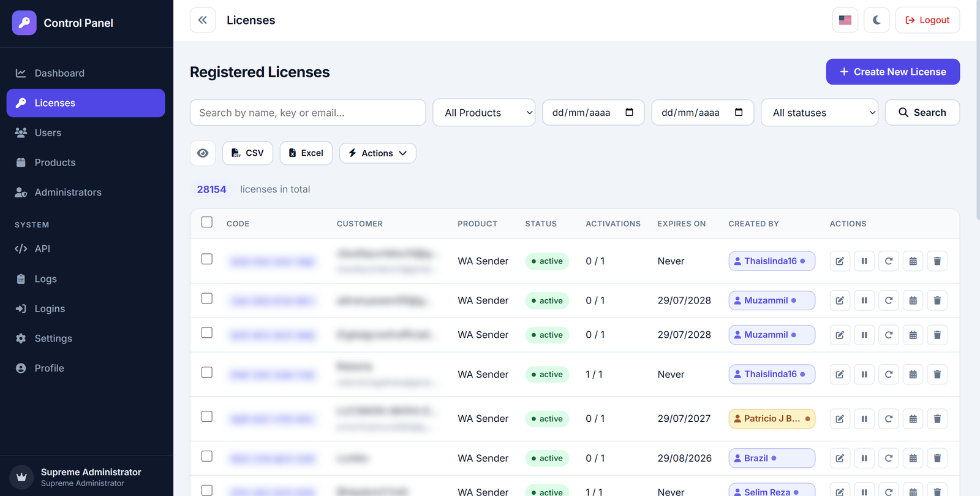
Task: Open Logins page
Action: click(86, 309)
